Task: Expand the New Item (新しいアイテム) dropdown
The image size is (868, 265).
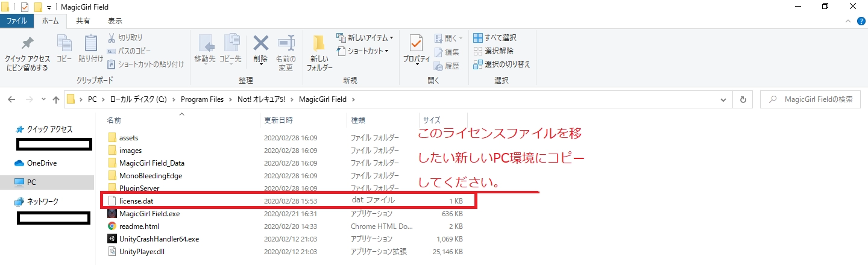Action: (x=365, y=38)
